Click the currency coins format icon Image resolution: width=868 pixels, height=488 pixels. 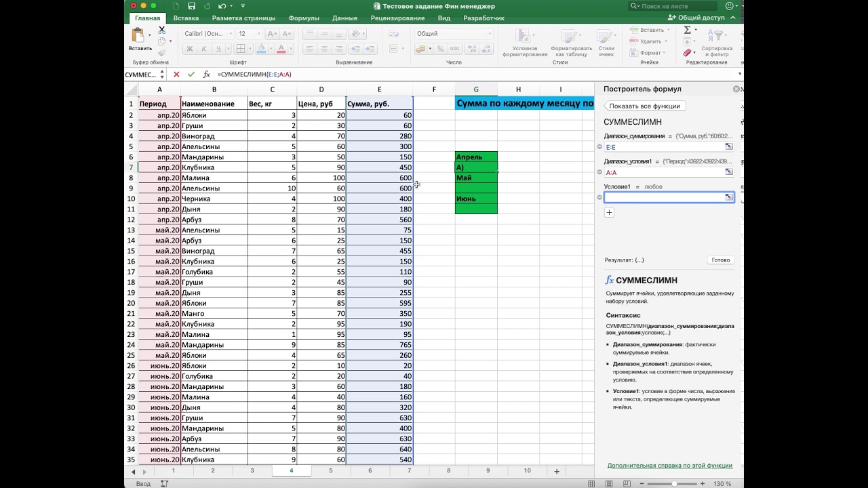pos(420,49)
